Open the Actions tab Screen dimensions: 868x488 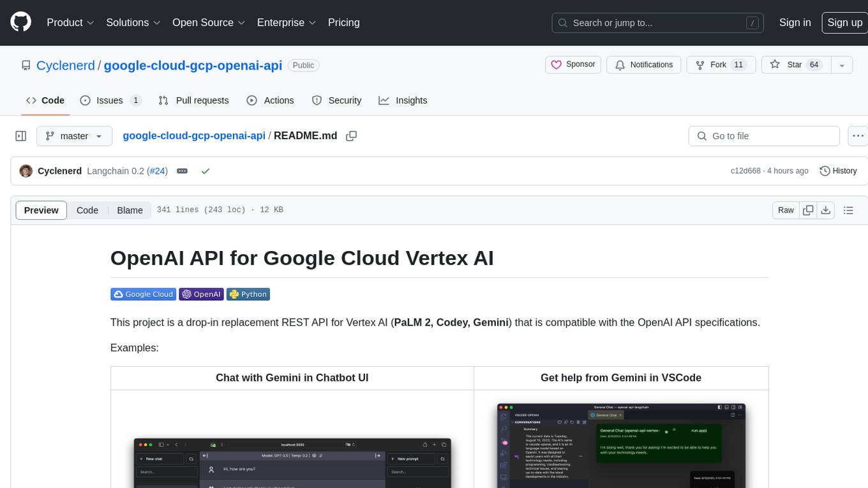[x=270, y=100]
